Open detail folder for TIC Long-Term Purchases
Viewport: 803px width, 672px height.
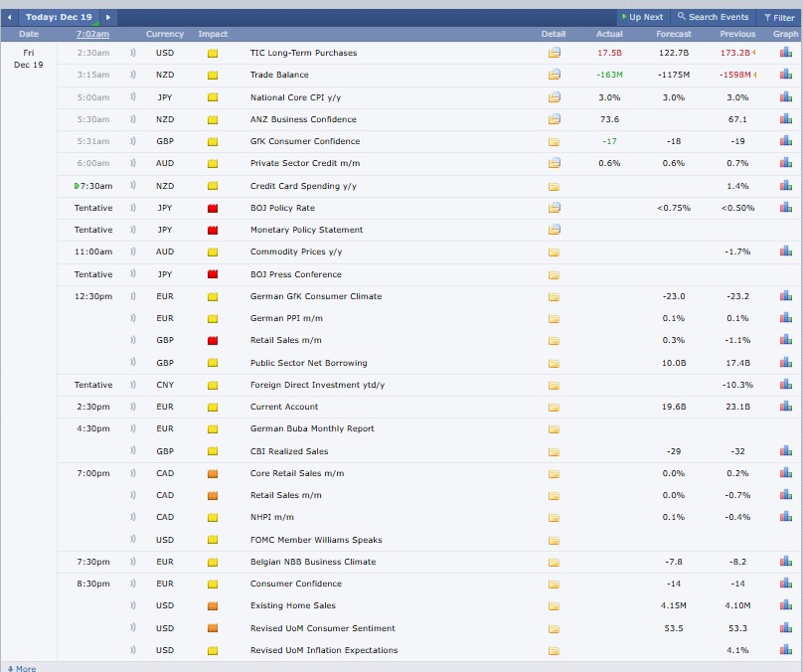[554, 53]
